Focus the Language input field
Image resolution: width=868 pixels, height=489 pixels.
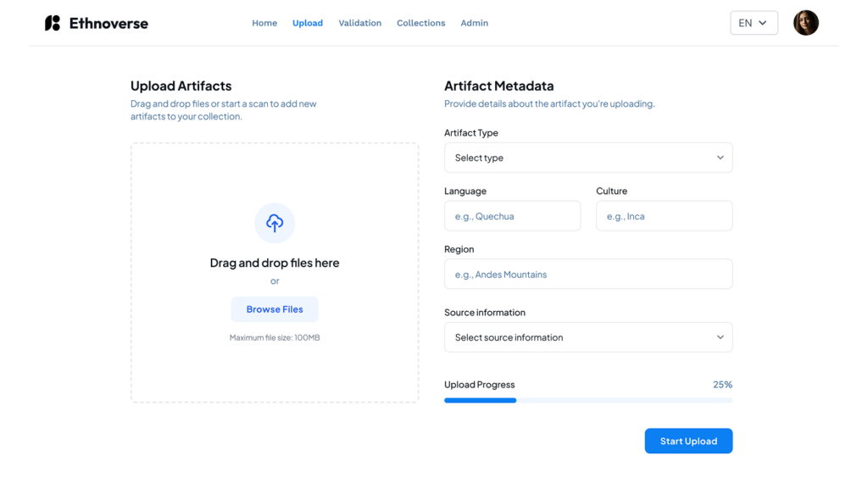point(512,216)
